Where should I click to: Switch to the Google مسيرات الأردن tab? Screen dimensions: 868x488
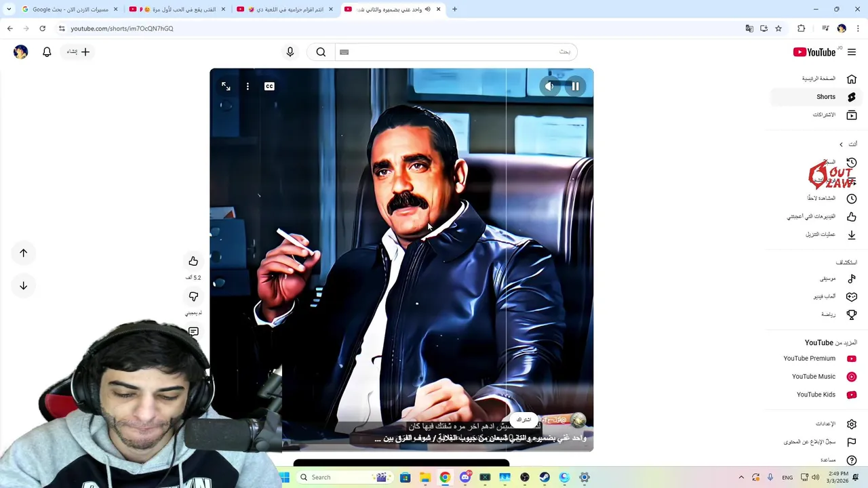pos(69,9)
